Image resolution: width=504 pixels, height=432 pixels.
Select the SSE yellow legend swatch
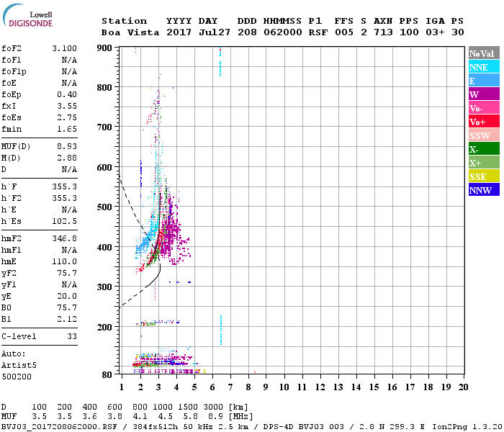click(483, 176)
